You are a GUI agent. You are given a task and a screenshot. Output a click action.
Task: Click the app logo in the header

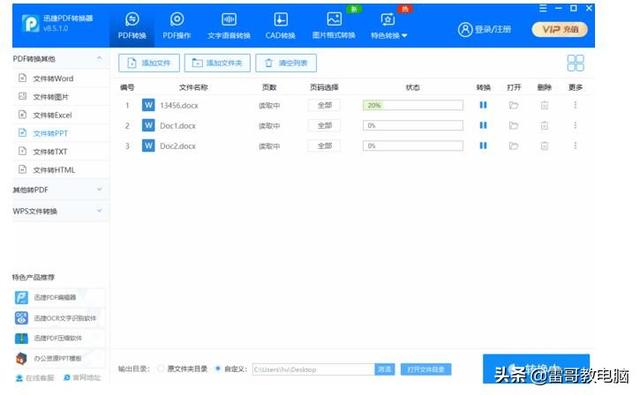(x=30, y=23)
